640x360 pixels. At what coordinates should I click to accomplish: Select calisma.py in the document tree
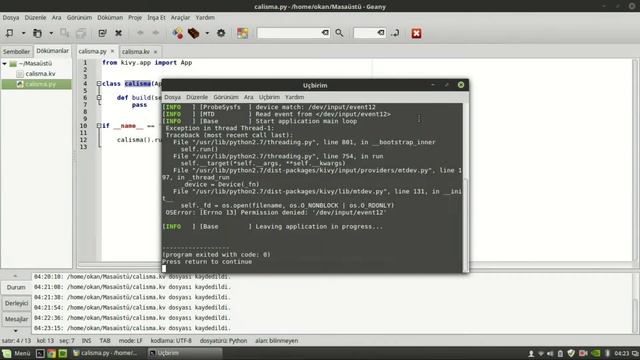(x=40, y=84)
